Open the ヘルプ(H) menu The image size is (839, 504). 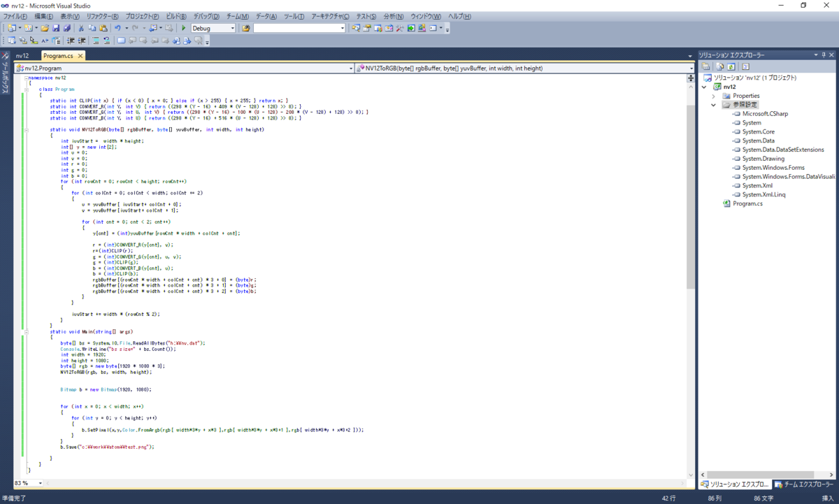pyautogui.click(x=459, y=16)
